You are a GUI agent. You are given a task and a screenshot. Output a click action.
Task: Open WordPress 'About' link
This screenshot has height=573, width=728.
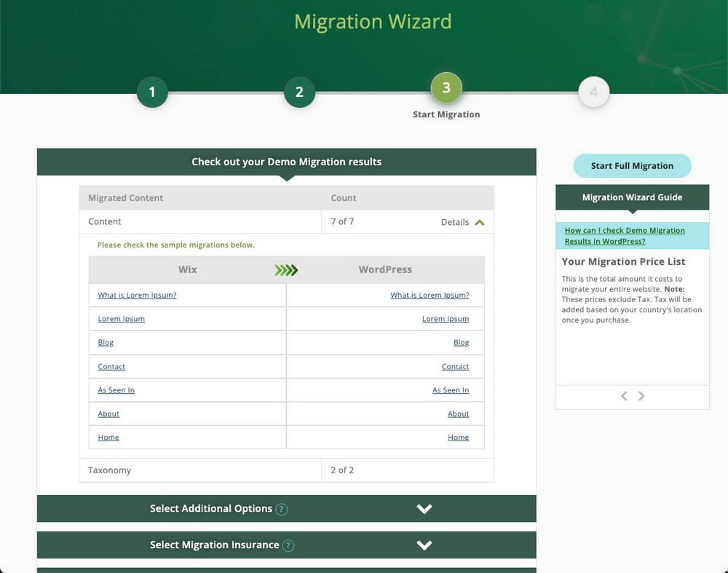click(458, 414)
